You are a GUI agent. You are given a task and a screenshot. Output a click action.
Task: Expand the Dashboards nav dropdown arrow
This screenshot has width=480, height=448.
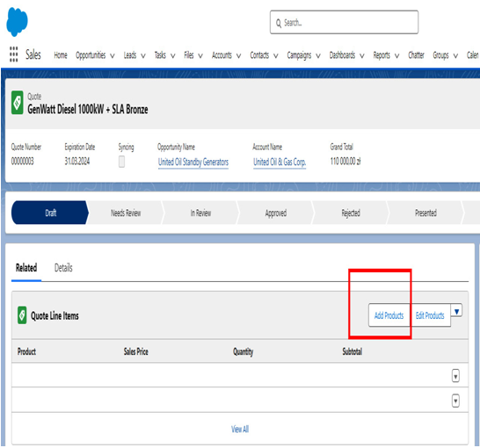click(x=362, y=56)
